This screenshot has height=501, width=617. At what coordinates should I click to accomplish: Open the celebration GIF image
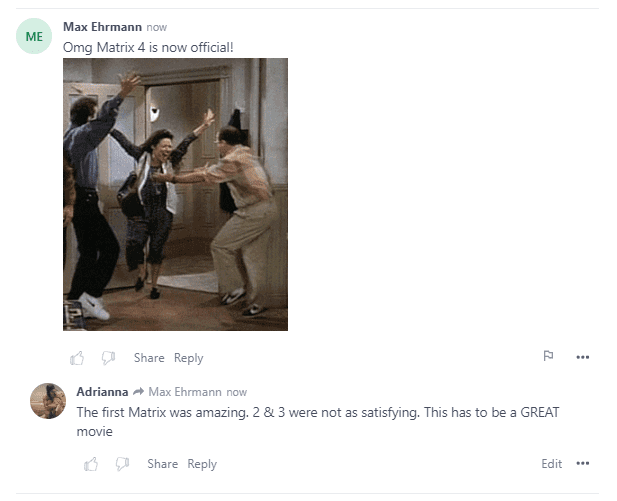(x=175, y=194)
